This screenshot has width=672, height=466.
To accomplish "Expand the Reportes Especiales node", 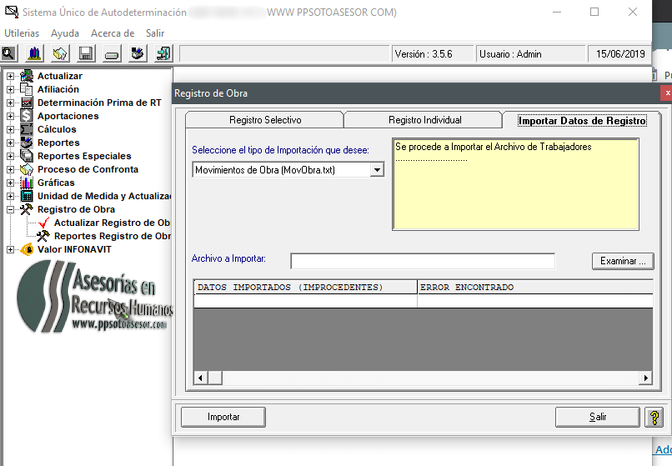I will [x=10, y=156].
